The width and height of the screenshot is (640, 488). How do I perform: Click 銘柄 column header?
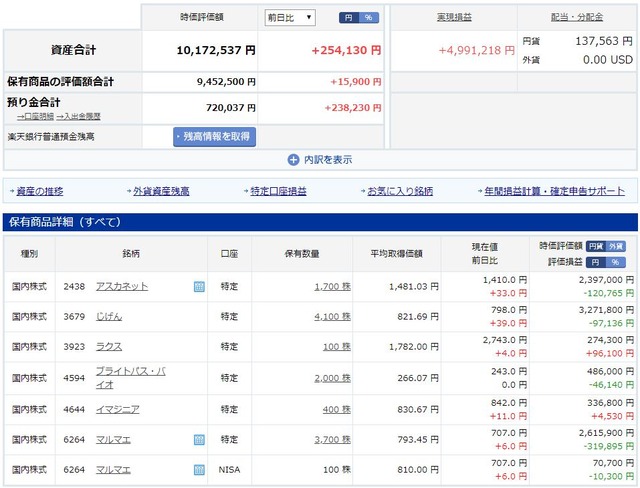point(131,254)
